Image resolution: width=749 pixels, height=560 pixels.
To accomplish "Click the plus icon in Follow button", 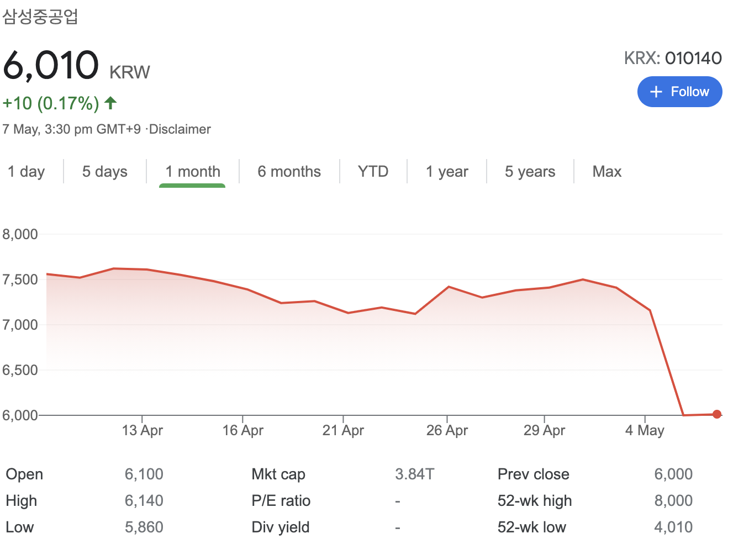I will [656, 92].
